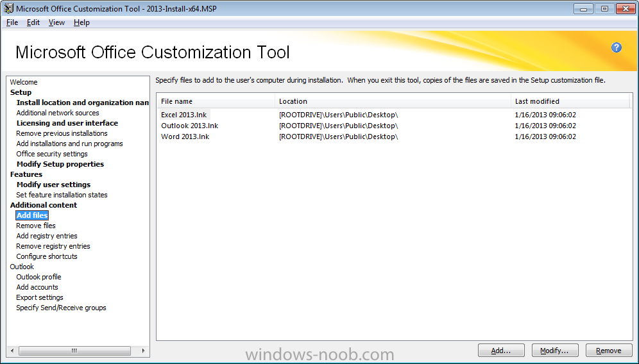The height and width of the screenshot is (364, 639).
Task: Sort by Last modified column header
Action: (570, 101)
